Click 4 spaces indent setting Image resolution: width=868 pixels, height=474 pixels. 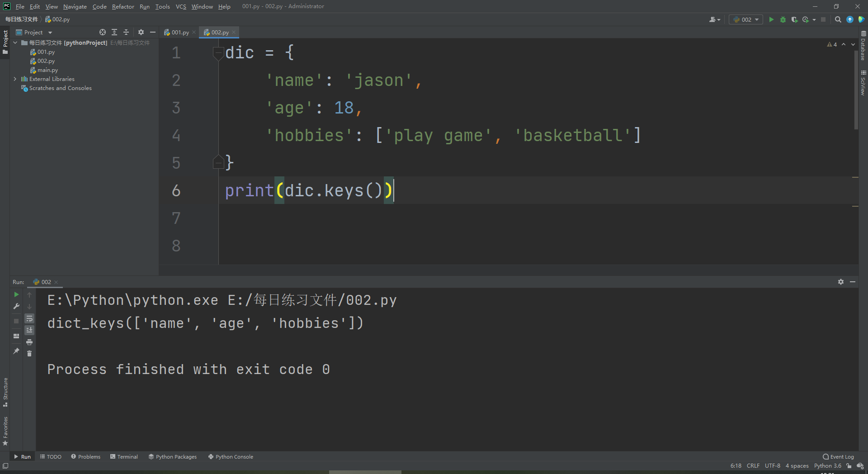point(797,465)
